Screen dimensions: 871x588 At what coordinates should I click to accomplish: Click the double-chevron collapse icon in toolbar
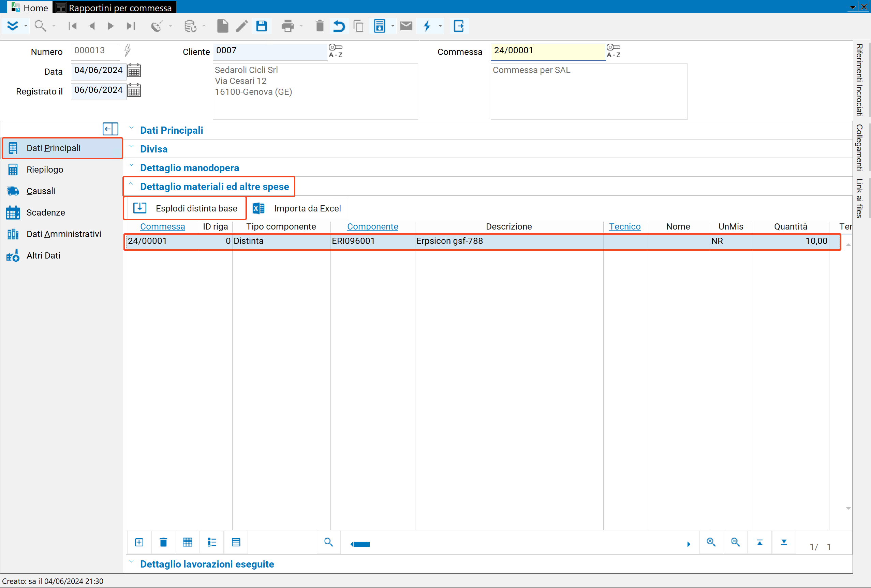[13, 26]
